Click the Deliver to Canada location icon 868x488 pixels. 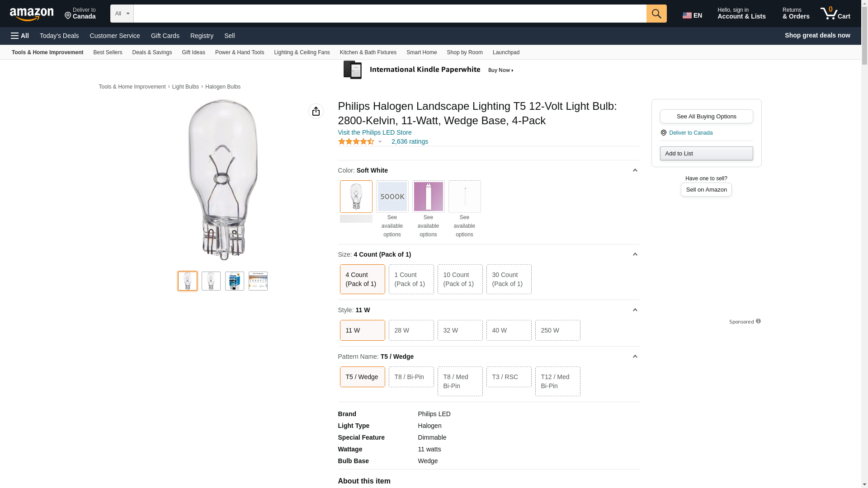pyautogui.click(x=664, y=133)
